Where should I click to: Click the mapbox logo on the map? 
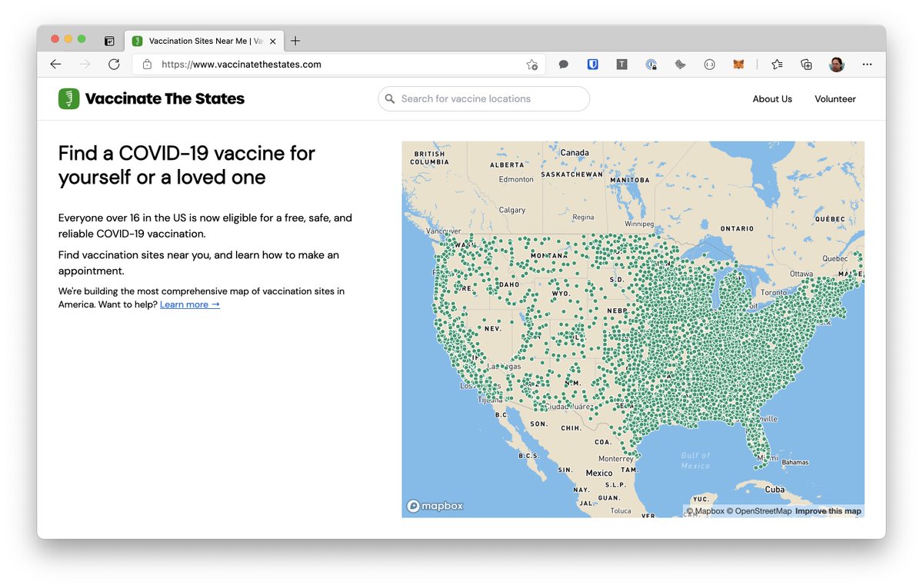[x=435, y=506]
